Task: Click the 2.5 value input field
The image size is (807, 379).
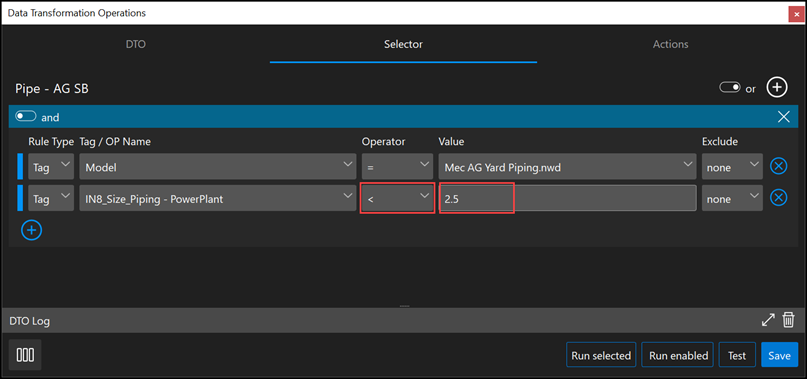Action: pyautogui.click(x=568, y=198)
